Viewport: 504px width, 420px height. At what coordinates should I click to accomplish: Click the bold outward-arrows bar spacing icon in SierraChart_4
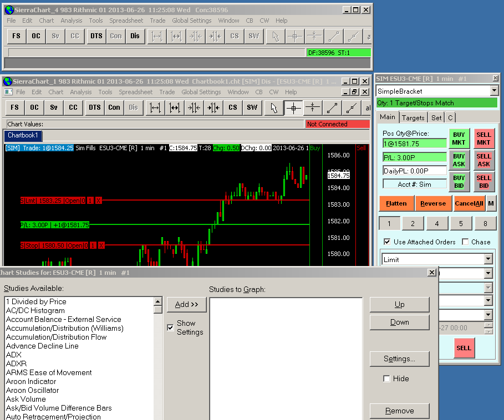pos(176,36)
